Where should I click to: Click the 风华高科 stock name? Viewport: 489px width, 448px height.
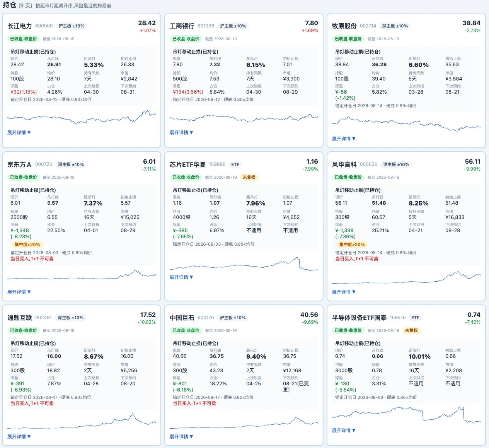344,164
